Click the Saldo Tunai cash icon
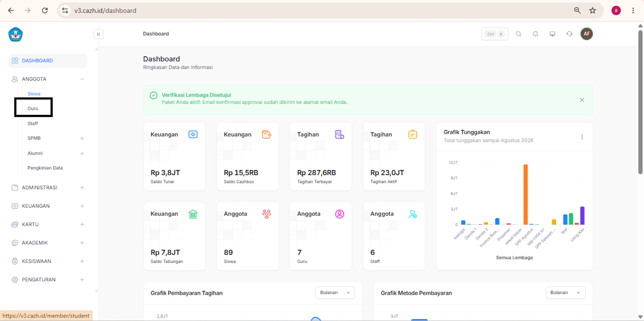The width and height of the screenshot is (644, 321). (193, 134)
